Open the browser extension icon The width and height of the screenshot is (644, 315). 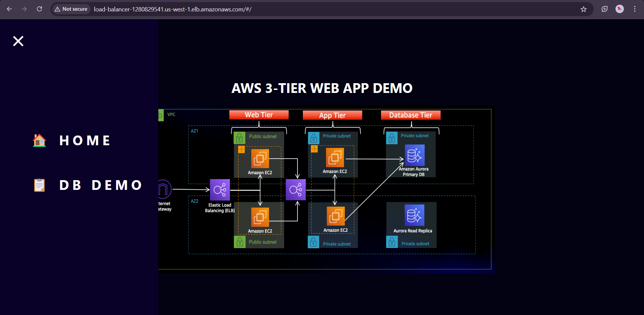pyautogui.click(x=604, y=9)
